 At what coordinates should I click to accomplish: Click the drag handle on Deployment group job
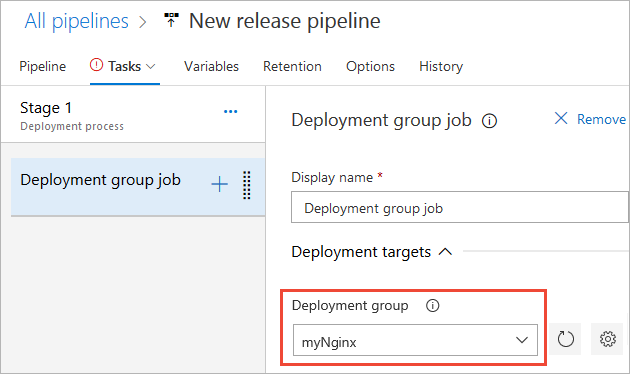(x=247, y=185)
